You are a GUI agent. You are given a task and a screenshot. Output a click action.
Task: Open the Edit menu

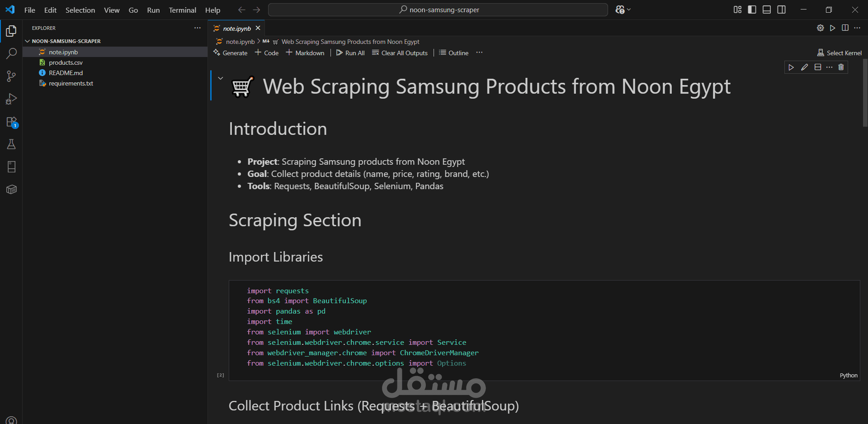click(x=50, y=10)
